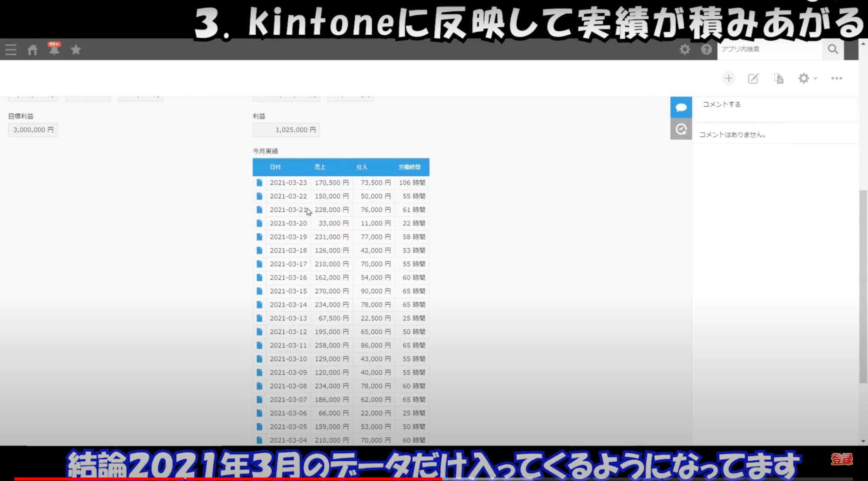Click the red 登録 subscribe button
Screen dimensions: 868x481
842,459
